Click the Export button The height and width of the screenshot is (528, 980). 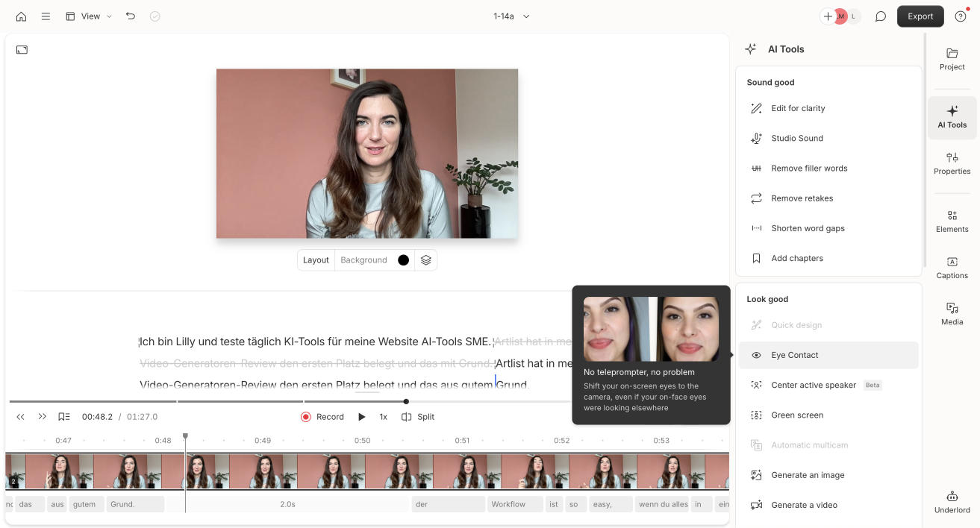(920, 16)
